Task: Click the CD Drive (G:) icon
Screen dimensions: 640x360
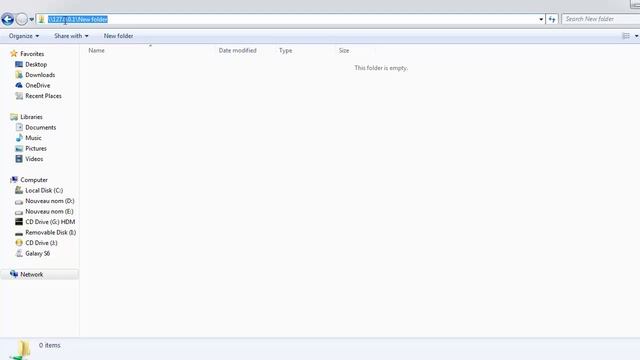Action: point(19,222)
